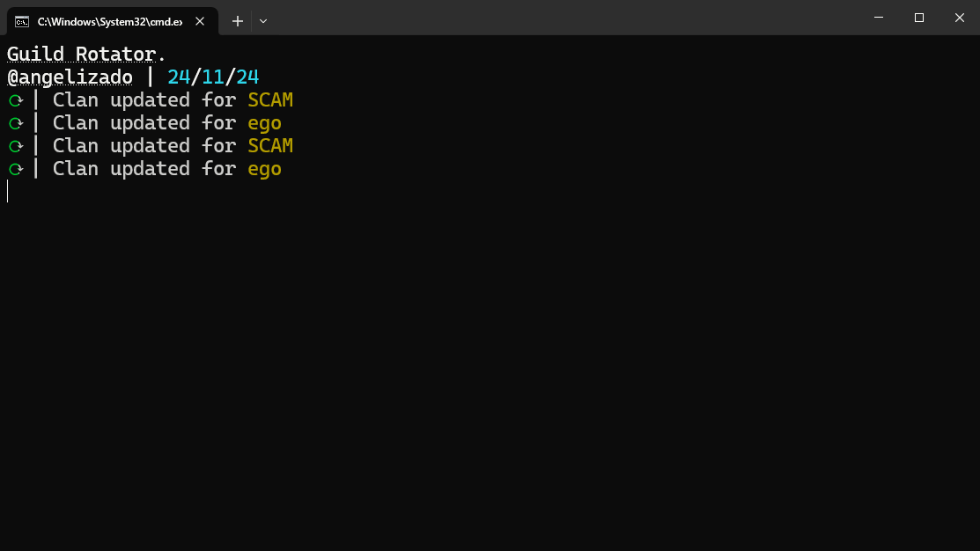This screenshot has width=980, height=551.
Task: Click the Guild Rotator heading text
Action: pyautogui.click(x=86, y=55)
